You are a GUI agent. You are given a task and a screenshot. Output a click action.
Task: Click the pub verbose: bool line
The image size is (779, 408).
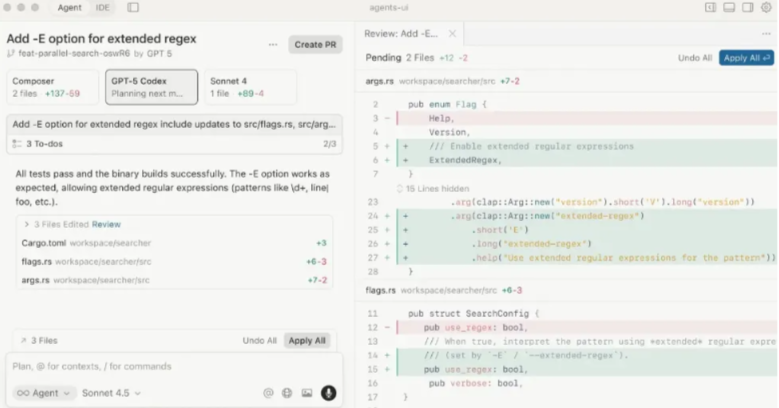(475, 383)
